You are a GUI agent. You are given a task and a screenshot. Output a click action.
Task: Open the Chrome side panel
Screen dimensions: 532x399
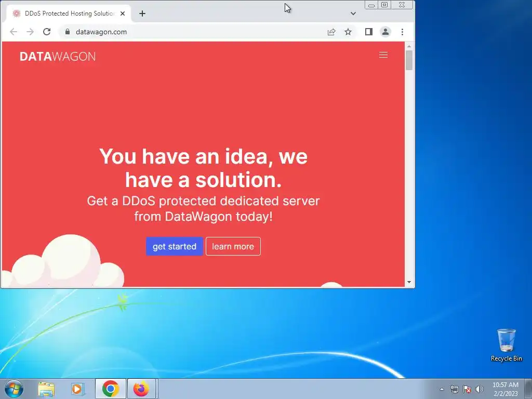point(369,32)
